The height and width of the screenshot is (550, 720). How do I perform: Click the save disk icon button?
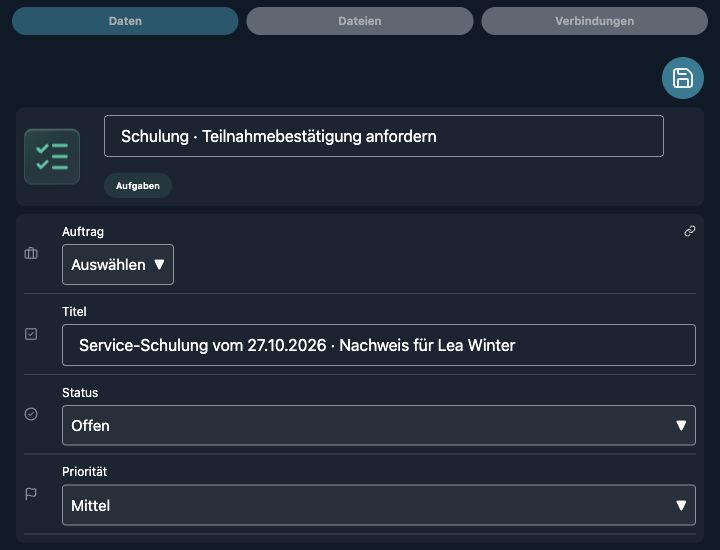tap(682, 78)
